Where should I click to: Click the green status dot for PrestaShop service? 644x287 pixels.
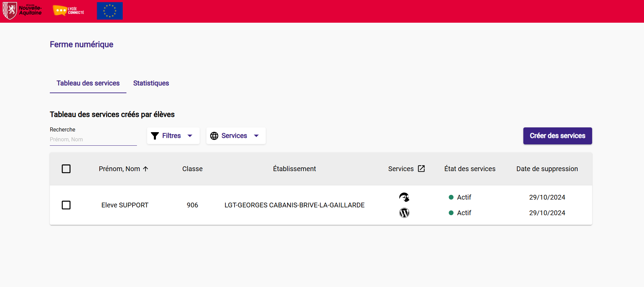(451, 197)
